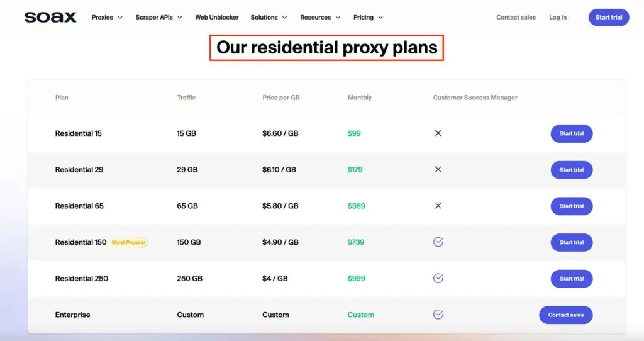Select the Residential 65 plan name
Screen dimensions: 644x341
tap(79, 206)
